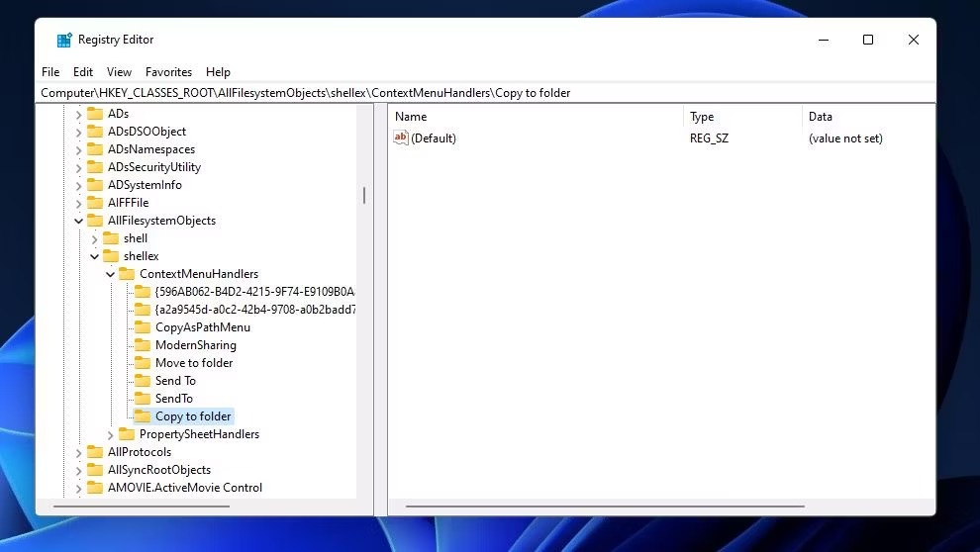Viewport: 980px width, 552px height.
Task: Click the Copy to folder key icon
Action: [143, 415]
